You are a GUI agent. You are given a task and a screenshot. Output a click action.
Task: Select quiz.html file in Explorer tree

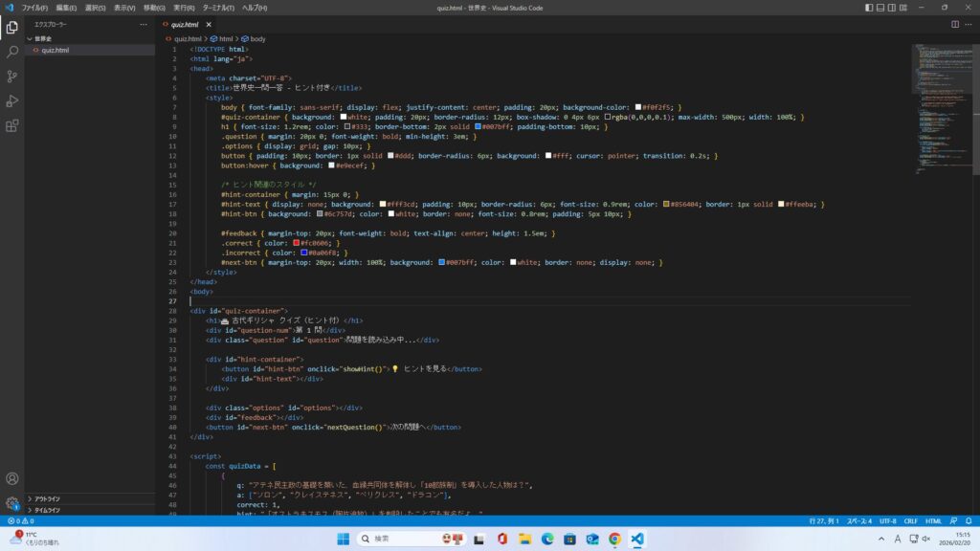[x=56, y=50]
